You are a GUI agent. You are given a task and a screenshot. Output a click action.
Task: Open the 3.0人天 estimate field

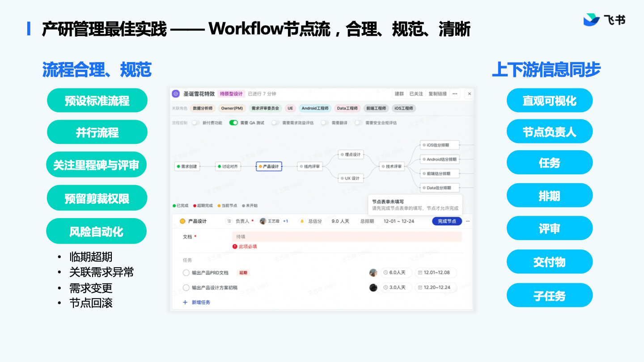(x=396, y=287)
